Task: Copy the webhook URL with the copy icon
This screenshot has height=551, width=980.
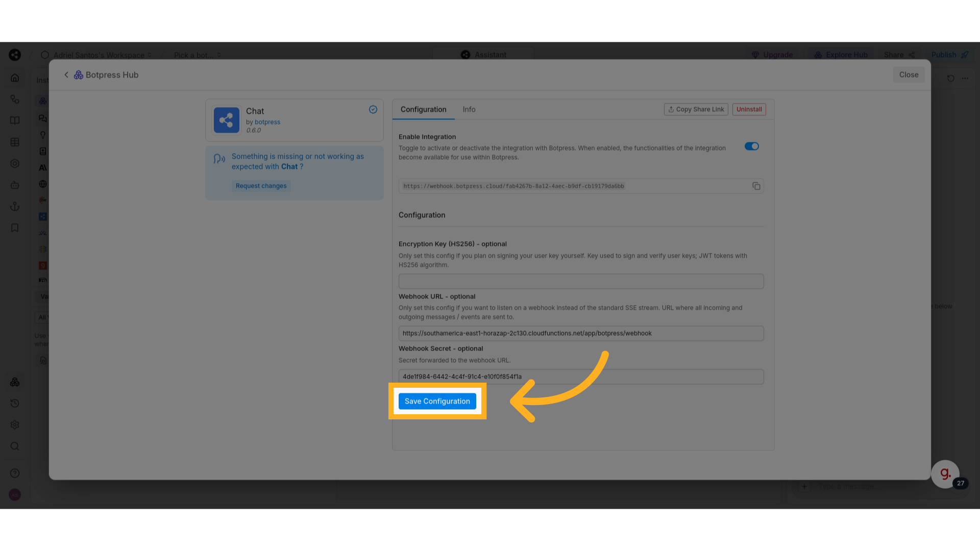Action: 756,186
